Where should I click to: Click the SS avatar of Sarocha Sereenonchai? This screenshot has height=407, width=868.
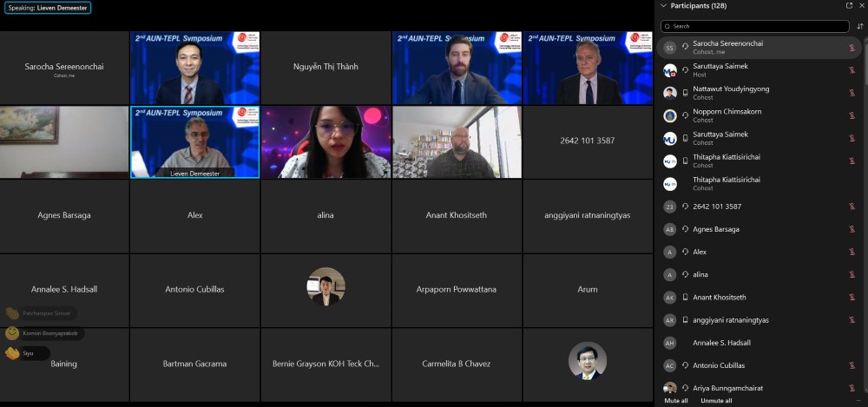point(669,48)
